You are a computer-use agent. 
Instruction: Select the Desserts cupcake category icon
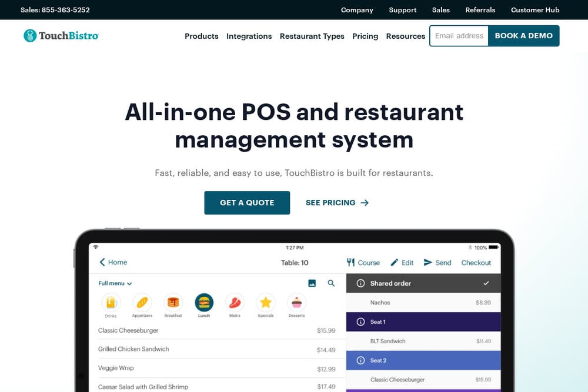coord(296,303)
